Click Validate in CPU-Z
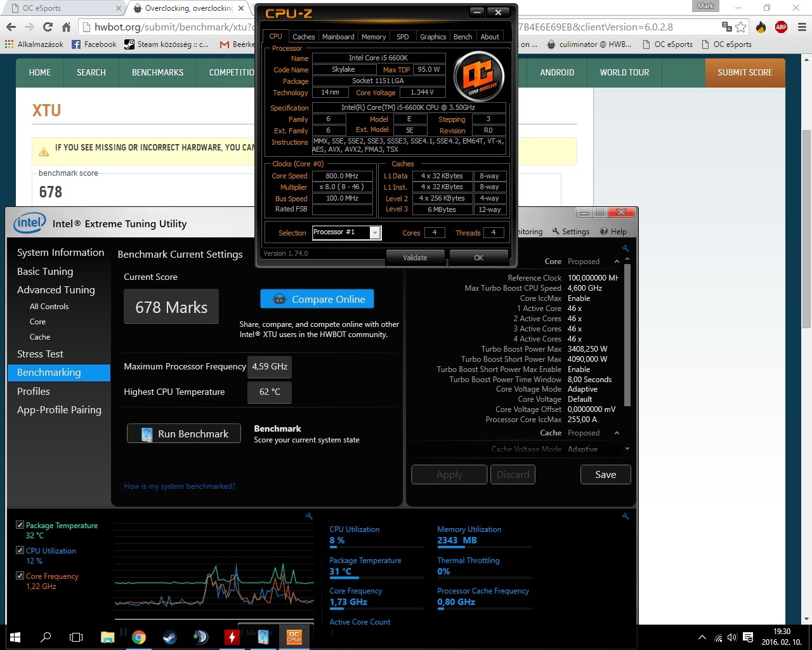 click(x=415, y=258)
